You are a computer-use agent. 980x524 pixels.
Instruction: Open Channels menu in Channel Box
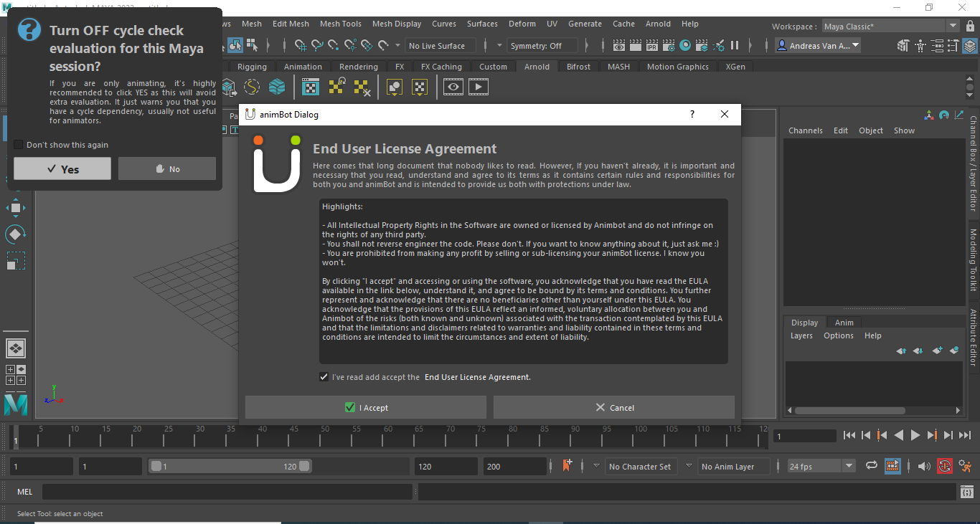pos(805,130)
